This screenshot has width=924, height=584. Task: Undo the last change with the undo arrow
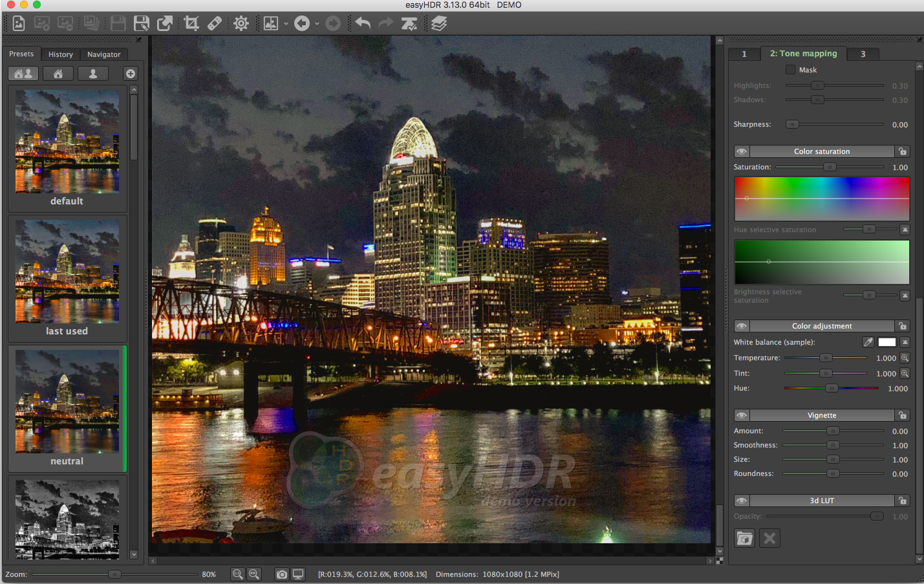point(363,24)
